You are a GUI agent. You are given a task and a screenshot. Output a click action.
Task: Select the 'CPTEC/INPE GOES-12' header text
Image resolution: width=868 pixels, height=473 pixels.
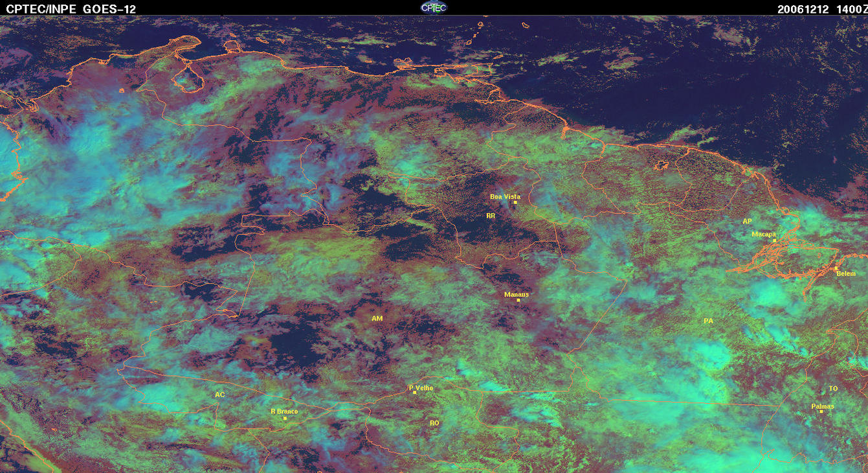(71, 9)
